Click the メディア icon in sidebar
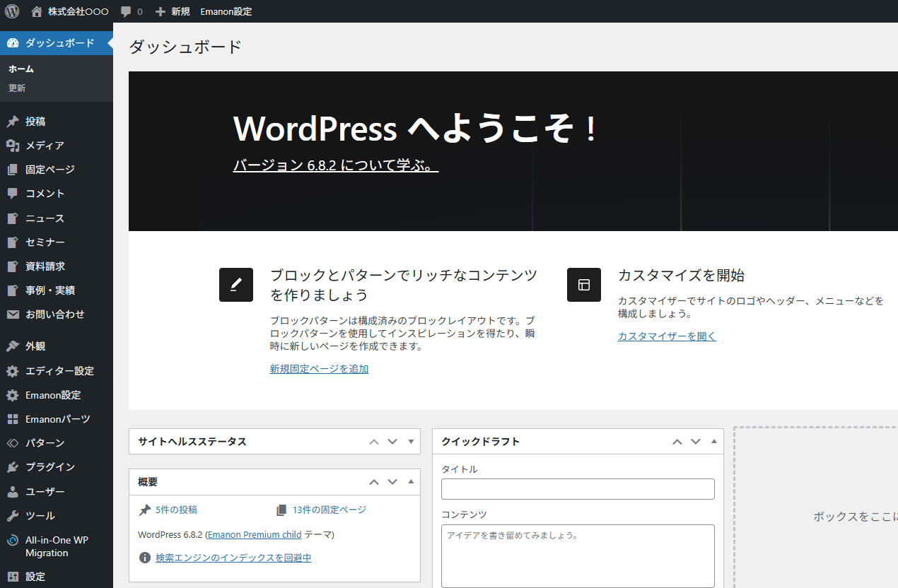 pyautogui.click(x=13, y=146)
